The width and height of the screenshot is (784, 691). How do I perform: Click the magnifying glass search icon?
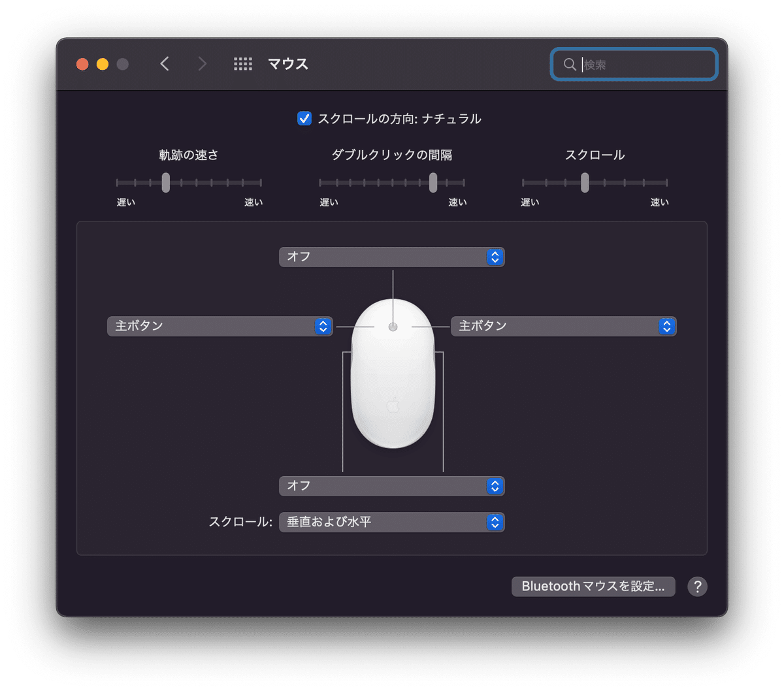[x=570, y=65]
